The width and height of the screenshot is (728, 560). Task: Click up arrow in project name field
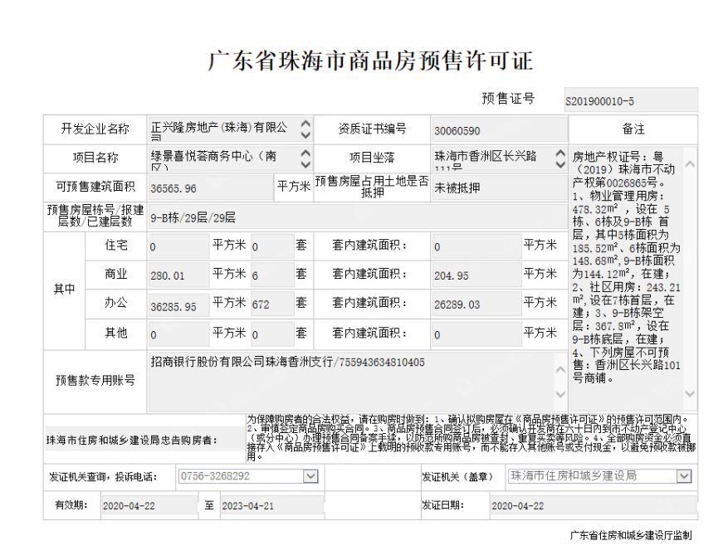pyautogui.click(x=305, y=153)
